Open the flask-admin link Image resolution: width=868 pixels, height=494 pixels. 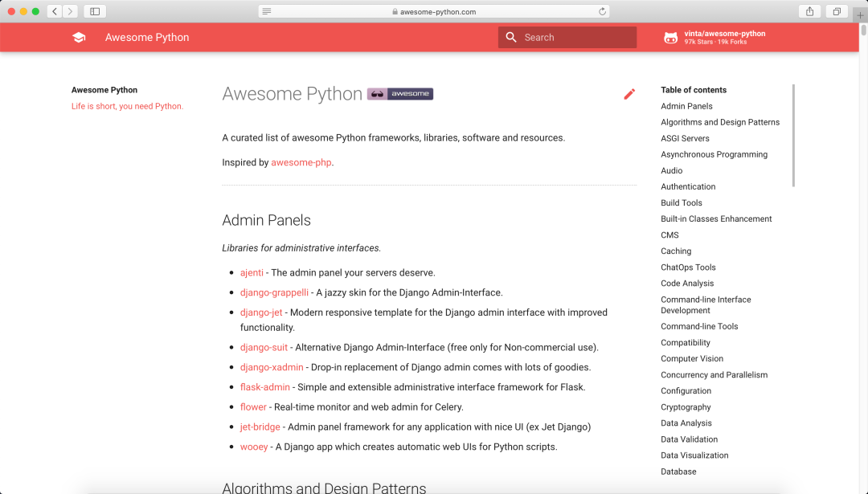click(x=265, y=387)
